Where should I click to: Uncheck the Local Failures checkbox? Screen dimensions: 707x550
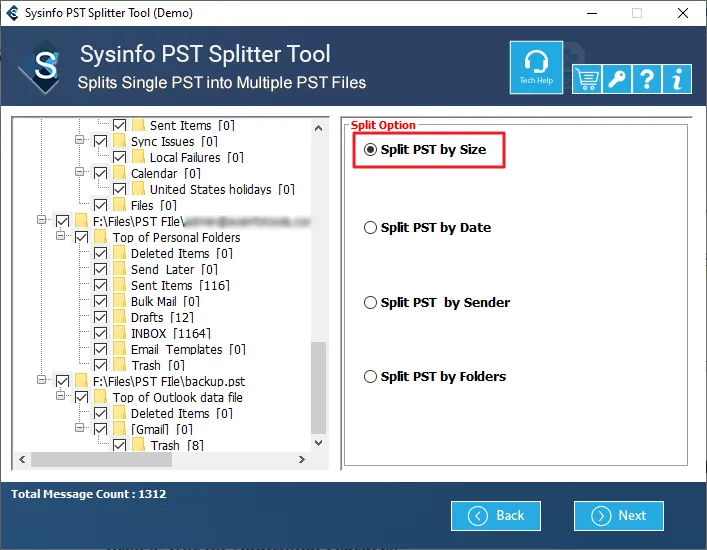point(119,157)
